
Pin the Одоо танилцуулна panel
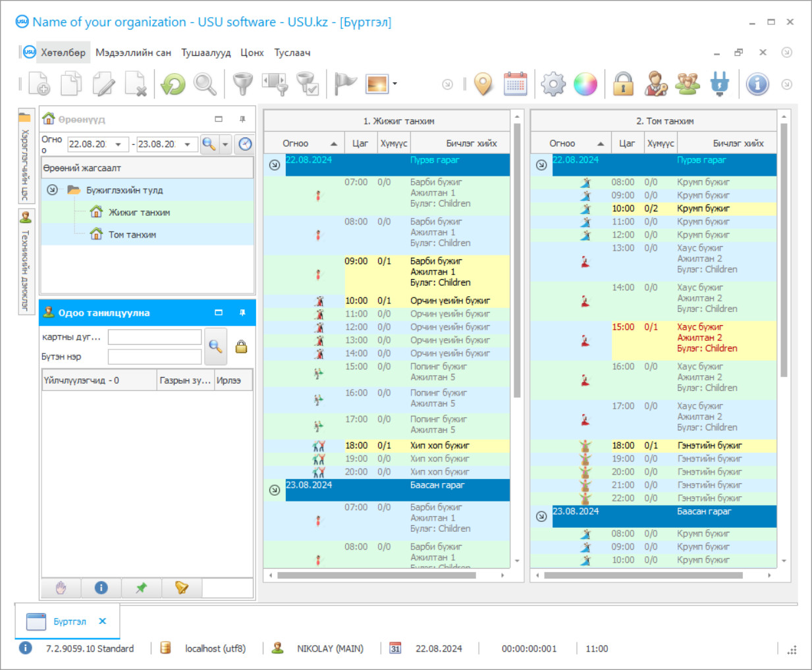coord(242,313)
